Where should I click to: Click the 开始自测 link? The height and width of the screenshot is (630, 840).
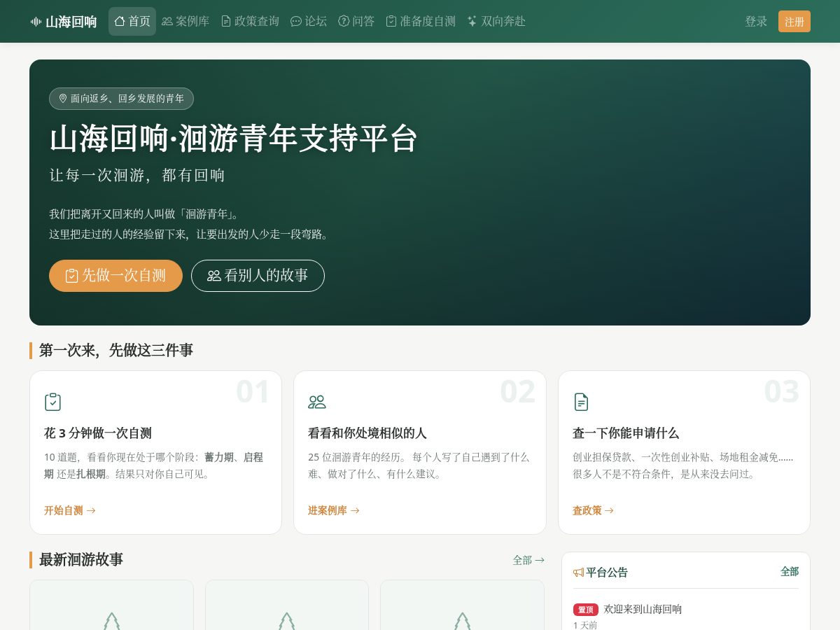(x=70, y=510)
